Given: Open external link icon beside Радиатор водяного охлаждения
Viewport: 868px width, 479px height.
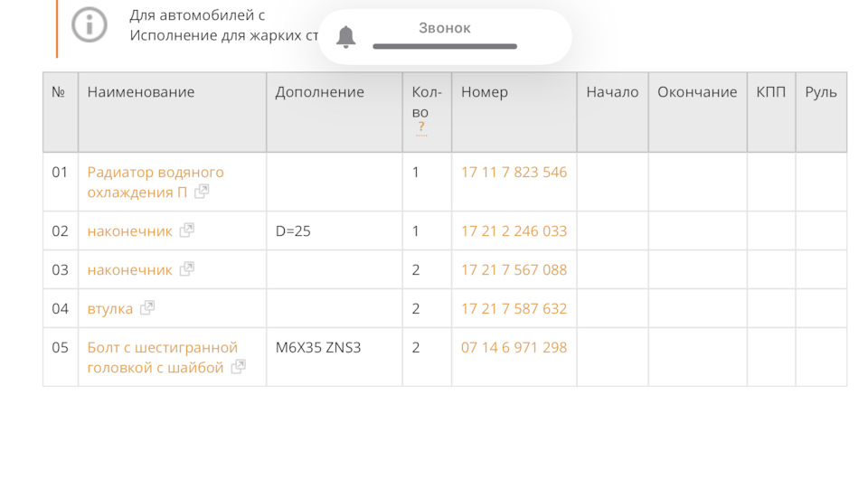Looking at the screenshot, I should tap(203, 192).
